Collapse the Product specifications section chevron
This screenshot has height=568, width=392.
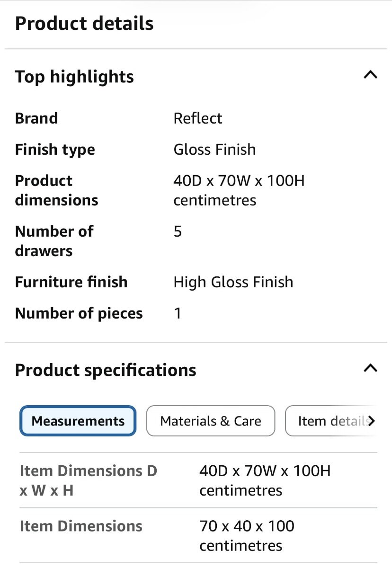[x=370, y=368]
